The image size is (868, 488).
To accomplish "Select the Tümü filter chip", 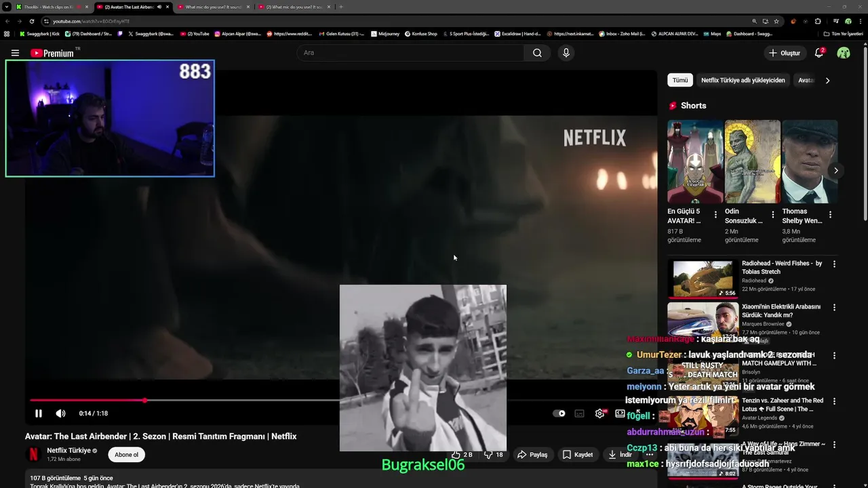I will click(680, 80).
